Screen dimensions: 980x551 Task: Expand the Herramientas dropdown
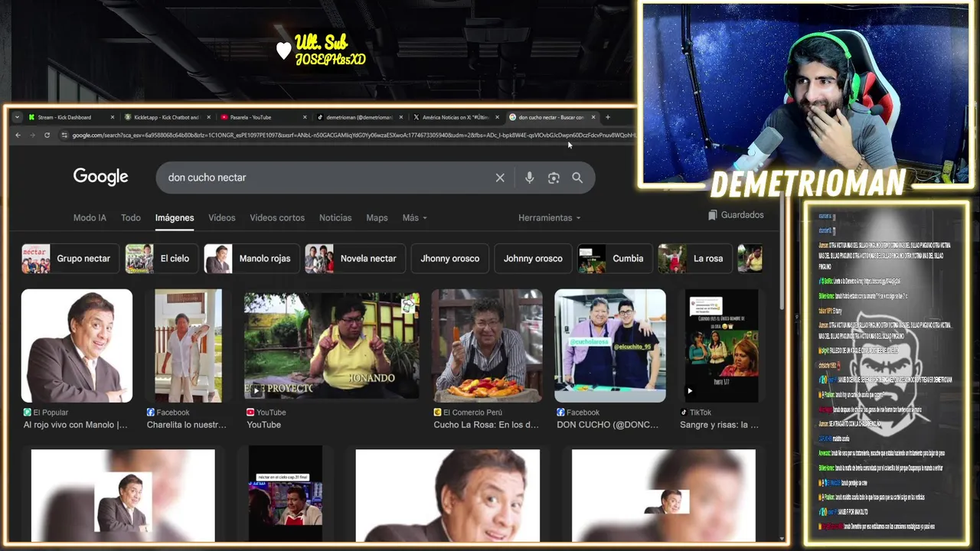coord(549,218)
